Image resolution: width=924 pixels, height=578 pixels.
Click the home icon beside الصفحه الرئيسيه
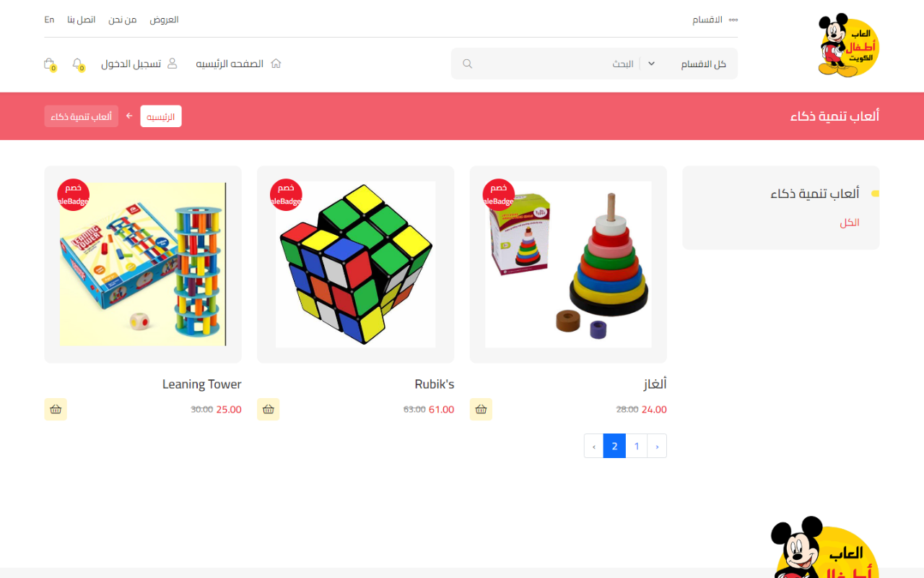point(276,64)
